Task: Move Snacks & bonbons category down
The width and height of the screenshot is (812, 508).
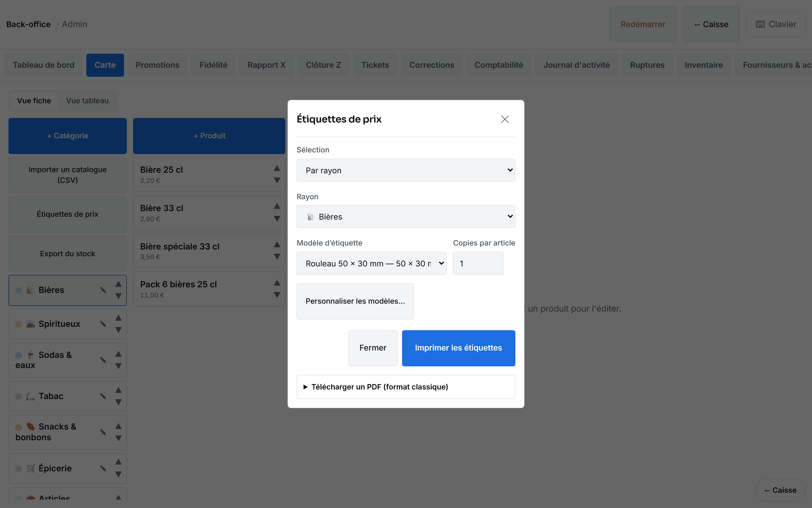Action: coord(118,438)
